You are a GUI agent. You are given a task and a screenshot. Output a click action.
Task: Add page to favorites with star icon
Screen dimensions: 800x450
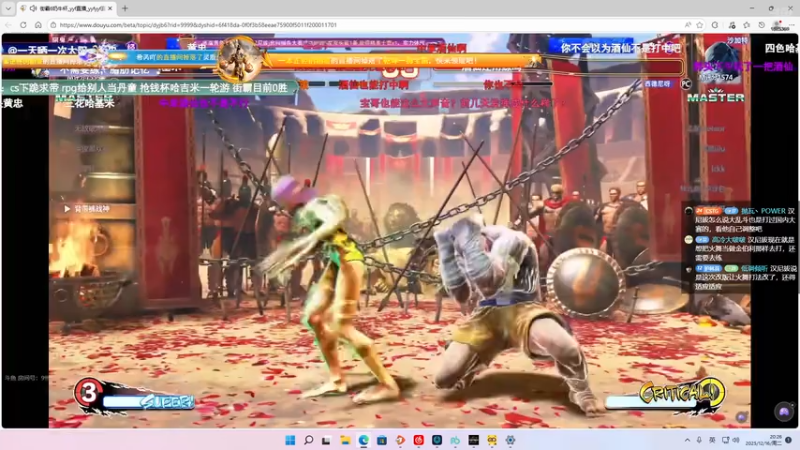pos(700,24)
